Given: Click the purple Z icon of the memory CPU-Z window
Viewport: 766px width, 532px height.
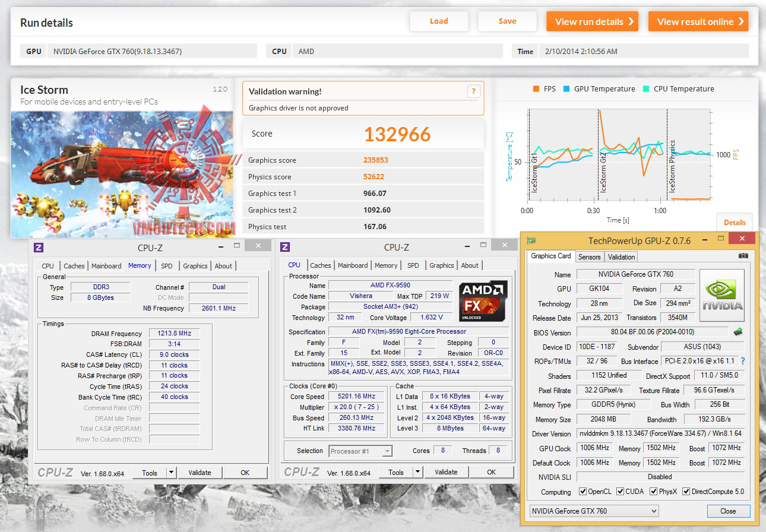Looking at the screenshot, I should 39,247.
